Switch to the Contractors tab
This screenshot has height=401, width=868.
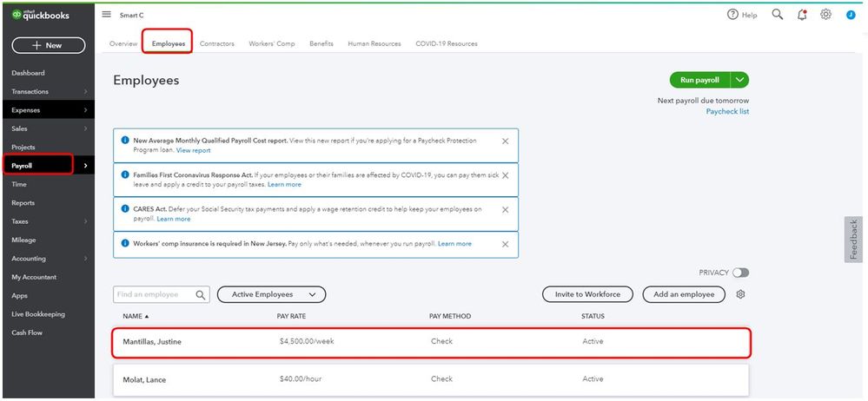[216, 43]
